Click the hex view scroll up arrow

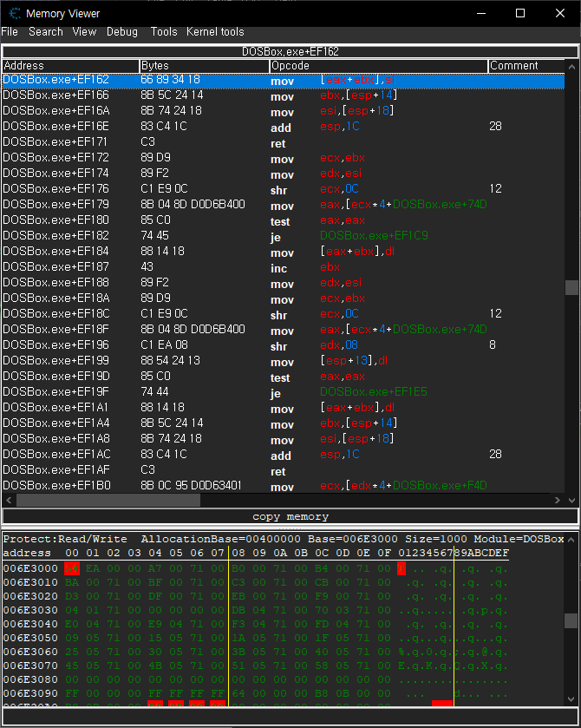coord(571,540)
